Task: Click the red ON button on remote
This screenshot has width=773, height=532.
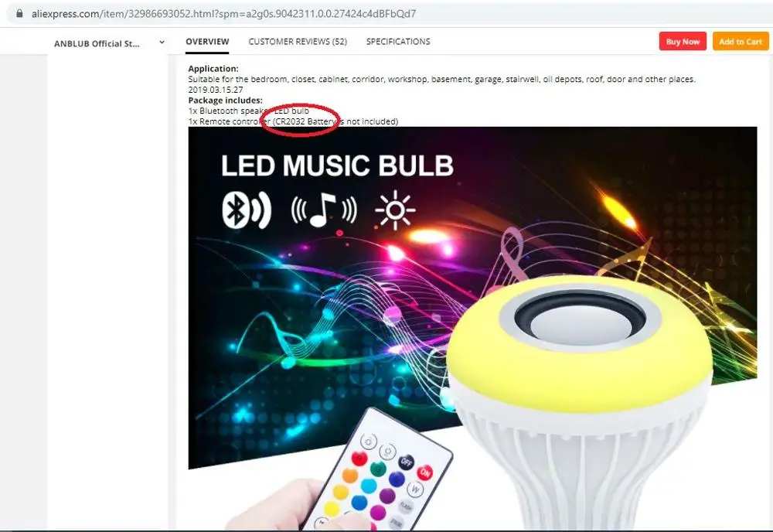Action: tap(424, 472)
